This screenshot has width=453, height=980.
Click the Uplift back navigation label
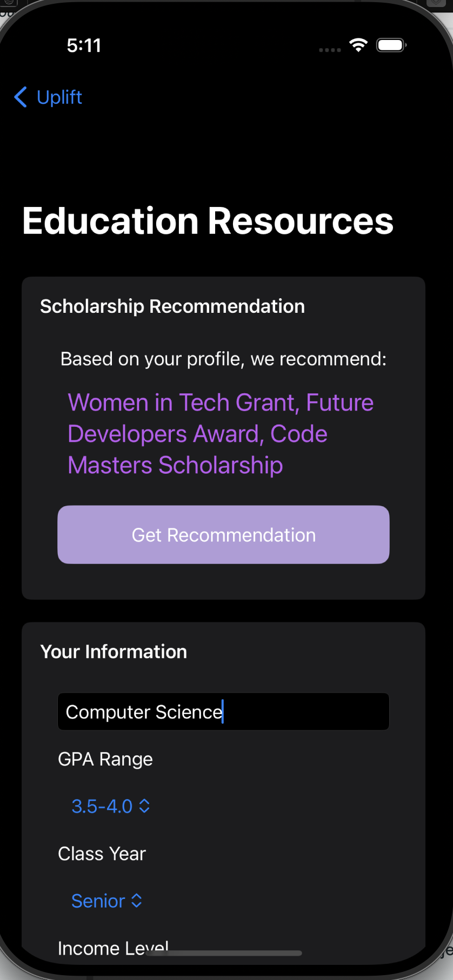pos(59,97)
